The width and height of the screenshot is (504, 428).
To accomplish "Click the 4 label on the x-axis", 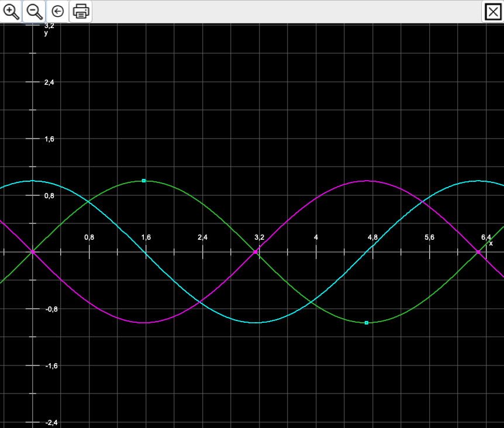I will pyautogui.click(x=316, y=237).
